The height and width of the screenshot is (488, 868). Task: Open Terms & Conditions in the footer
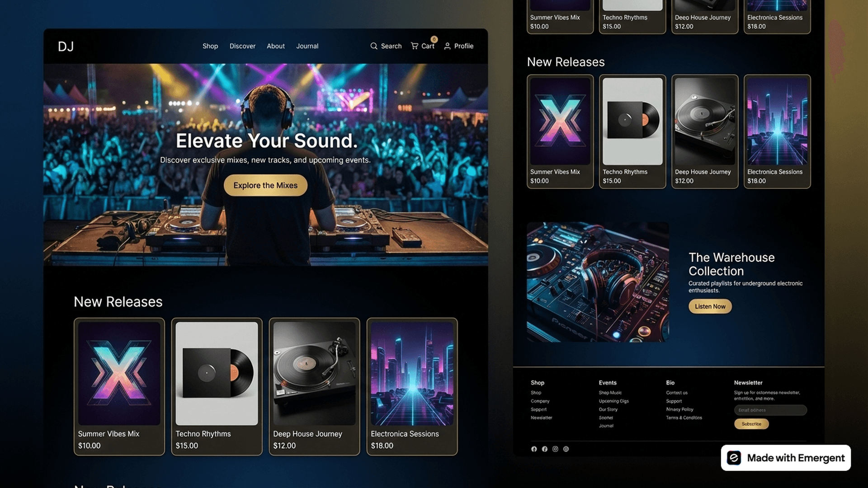coord(684,418)
